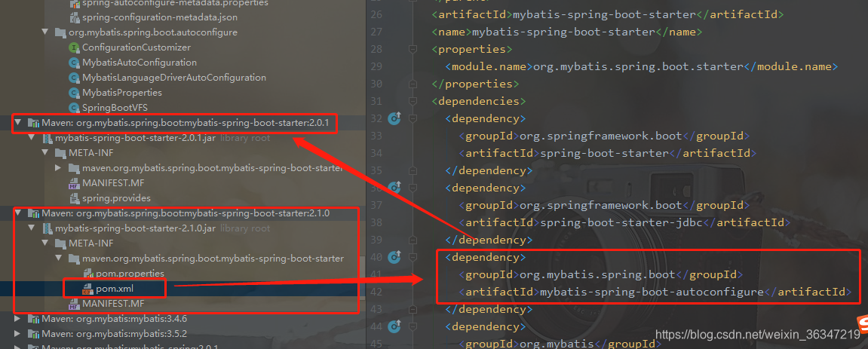Viewport: 868px width, 349px height.
Task: Click the dependency gutter icon on line 36
Action: point(394,188)
